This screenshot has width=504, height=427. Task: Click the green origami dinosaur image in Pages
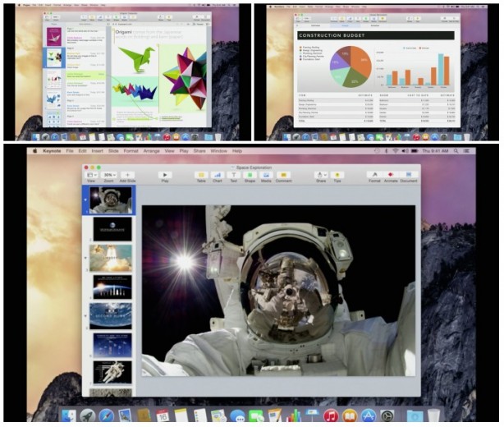pyautogui.click(x=136, y=59)
